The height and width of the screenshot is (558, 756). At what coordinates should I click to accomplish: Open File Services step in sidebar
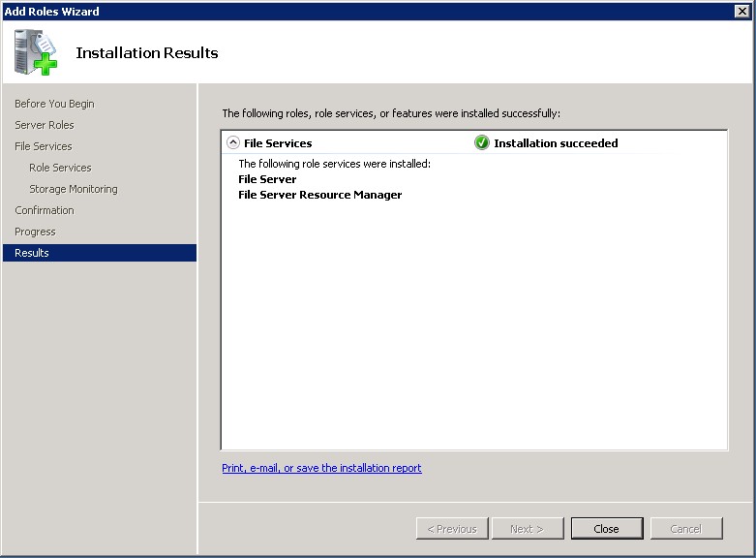coord(44,146)
